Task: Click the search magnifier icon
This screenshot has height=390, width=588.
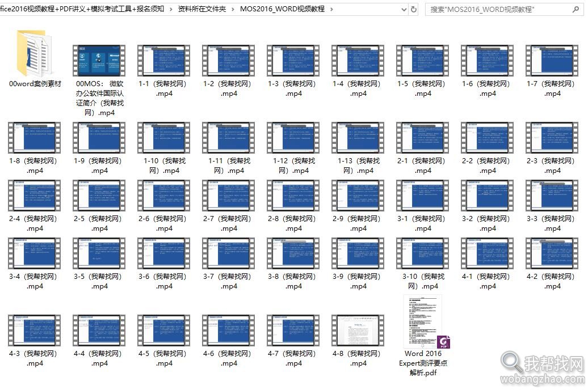Action: pos(576,10)
